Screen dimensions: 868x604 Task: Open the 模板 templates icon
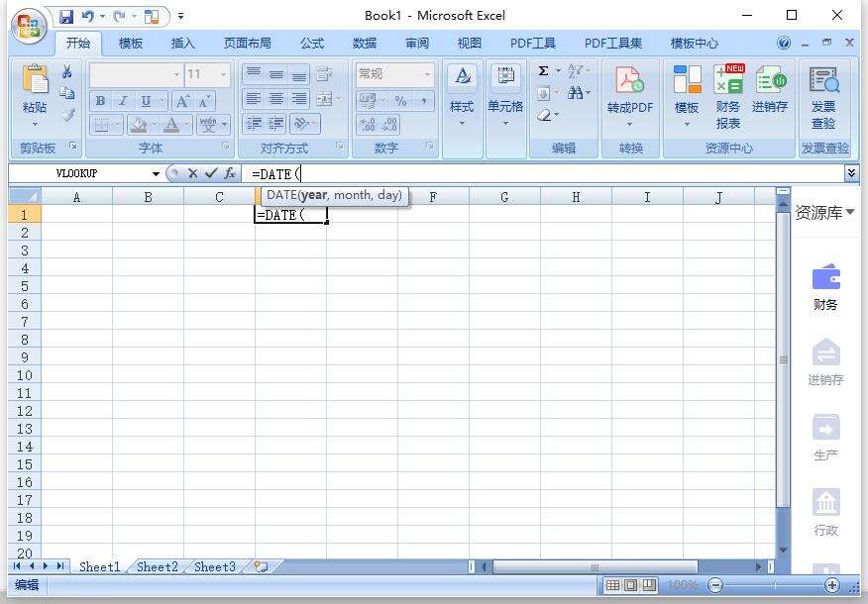687,79
